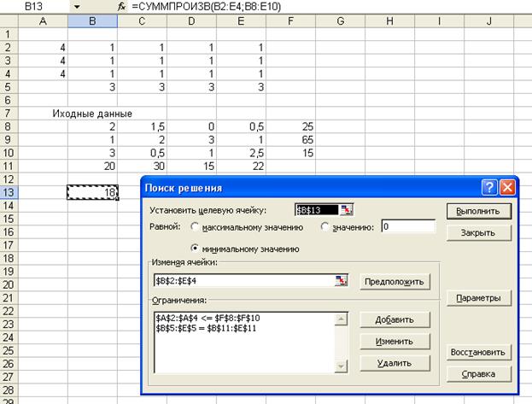Screen dimensions: 532x404
Task: Select row 20 header
Action: 9,284
